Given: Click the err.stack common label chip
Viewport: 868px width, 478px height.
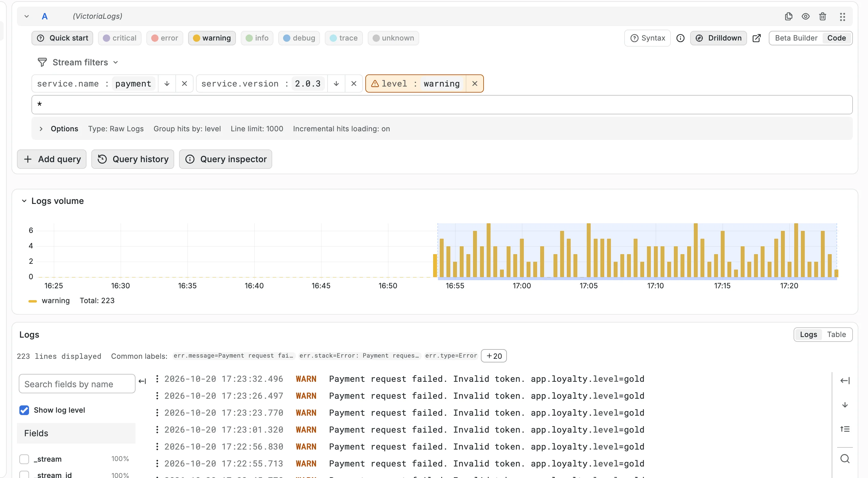Looking at the screenshot, I should (x=359, y=356).
